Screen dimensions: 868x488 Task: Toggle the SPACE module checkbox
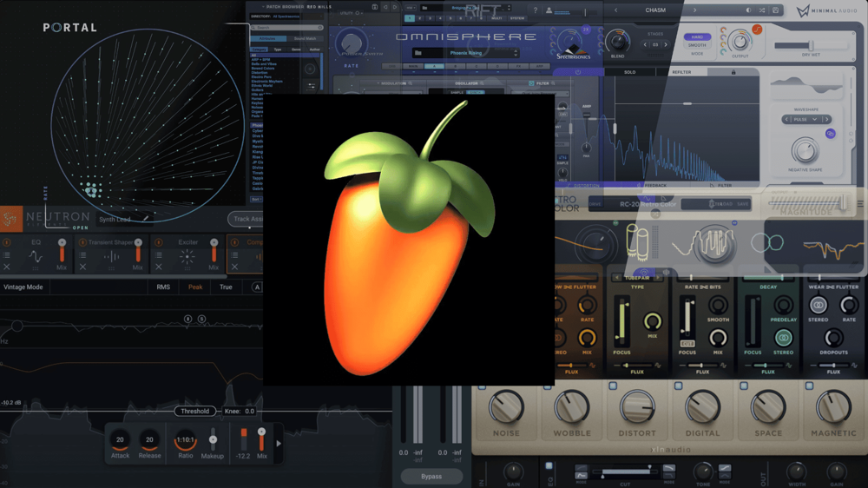(744, 386)
